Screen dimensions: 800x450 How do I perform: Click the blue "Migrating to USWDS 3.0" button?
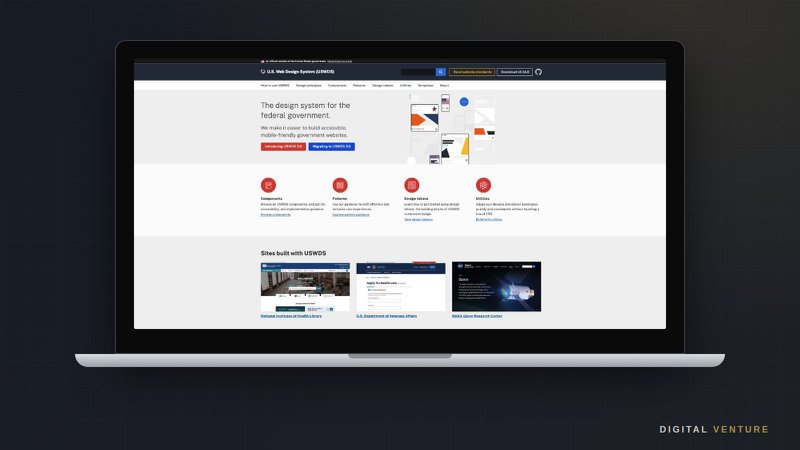(x=332, y=146)
